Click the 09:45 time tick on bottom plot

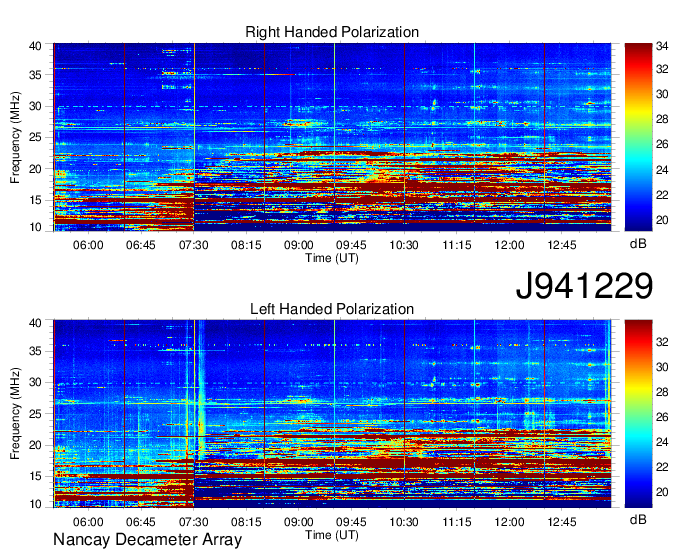(351, 521)
